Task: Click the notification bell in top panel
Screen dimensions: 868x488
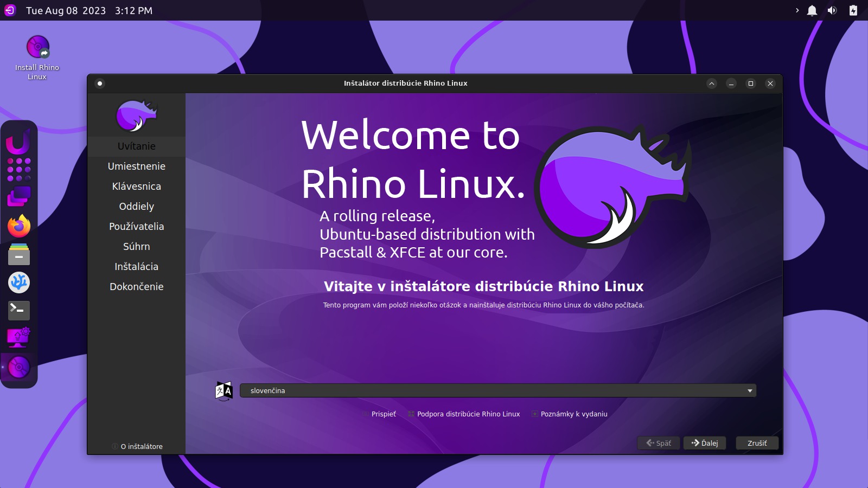Action: pyautogui.click(x=812, y=11)
